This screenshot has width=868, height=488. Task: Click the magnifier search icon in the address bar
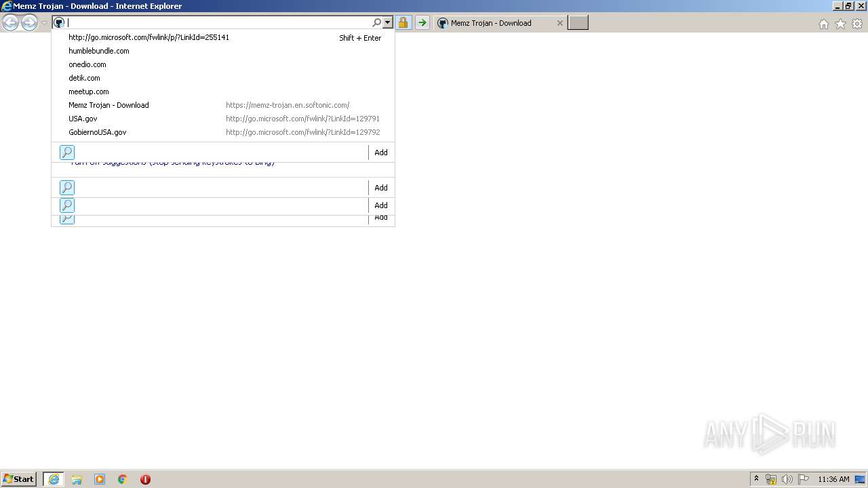[377, 23]
